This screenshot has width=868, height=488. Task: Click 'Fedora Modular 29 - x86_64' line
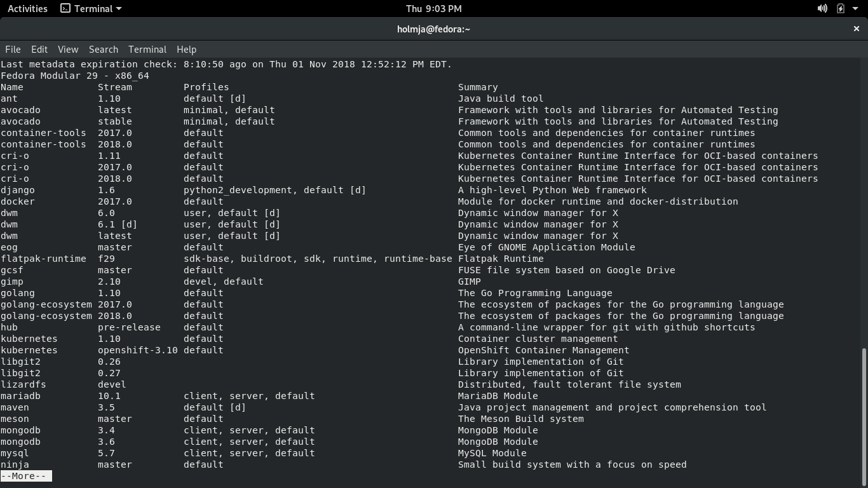point(75,76)
